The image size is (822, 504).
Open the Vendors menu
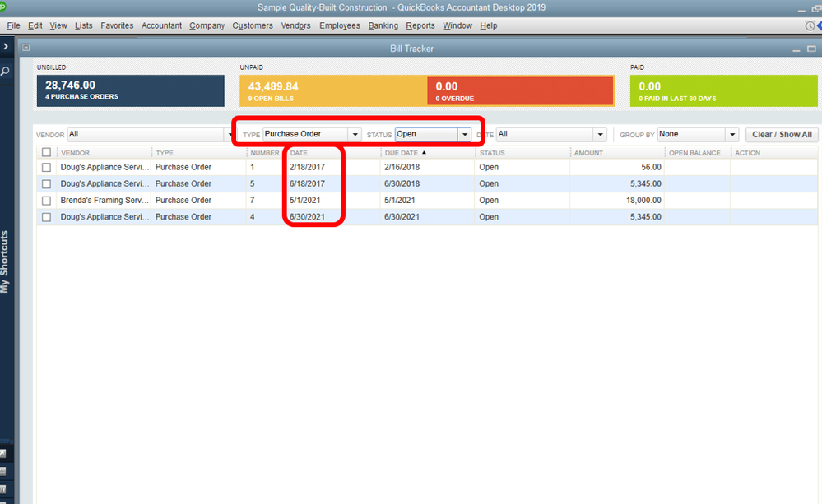click(x=295, y=25)
